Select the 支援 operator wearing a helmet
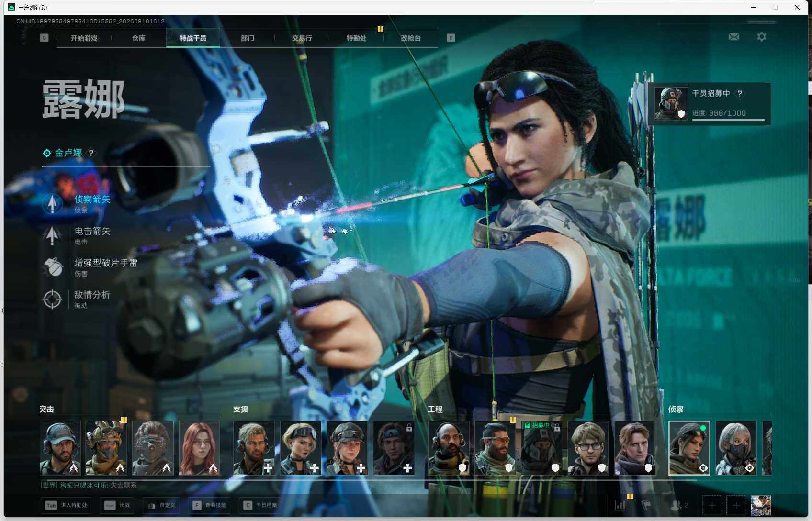The width and height of the screenshot is (812, 521). pos(347,448)
